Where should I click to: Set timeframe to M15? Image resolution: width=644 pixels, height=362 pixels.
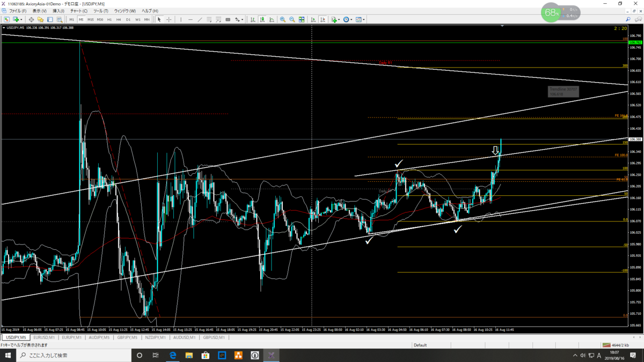pyautogui.click(x=91, y=19)
